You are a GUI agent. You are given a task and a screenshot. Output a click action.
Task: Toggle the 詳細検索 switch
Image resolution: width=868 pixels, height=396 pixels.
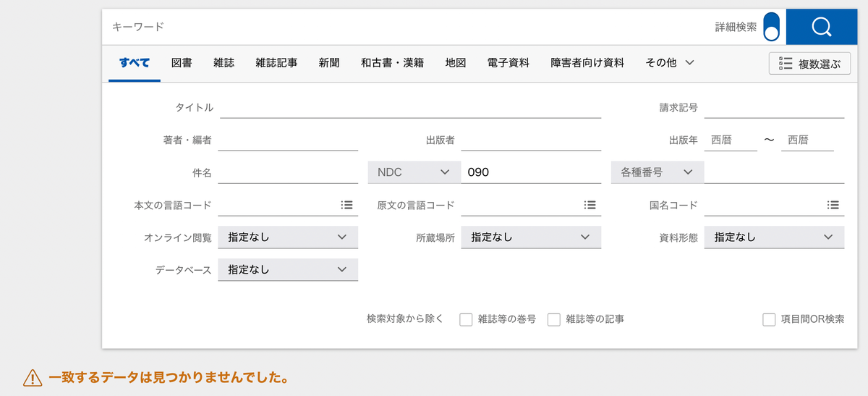tap(771, 27)
